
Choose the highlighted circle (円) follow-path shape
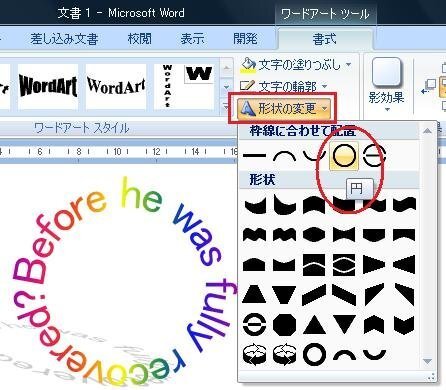click(x=344, y=156)
